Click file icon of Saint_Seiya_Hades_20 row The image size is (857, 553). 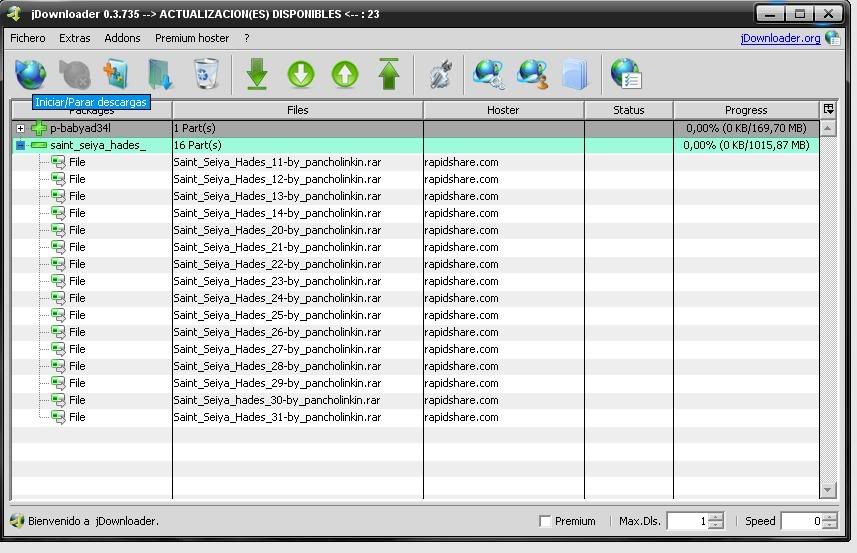click(x=58, y=230)
